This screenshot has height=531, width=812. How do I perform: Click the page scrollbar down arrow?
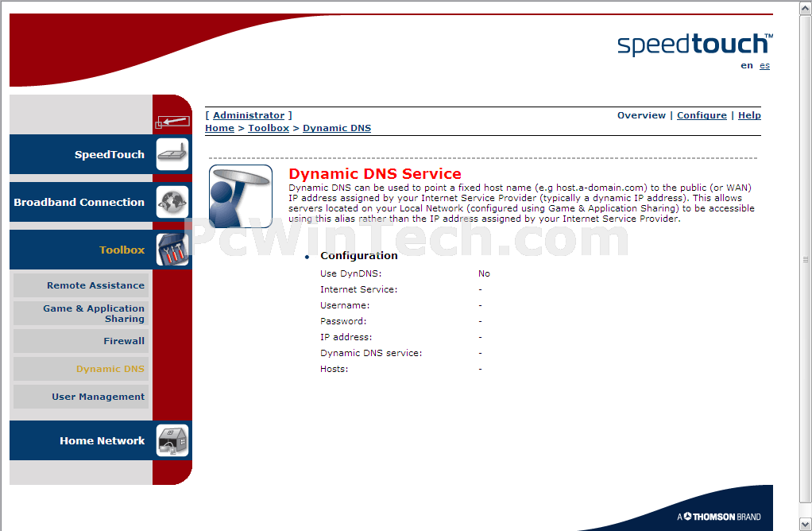pos(806,524)
